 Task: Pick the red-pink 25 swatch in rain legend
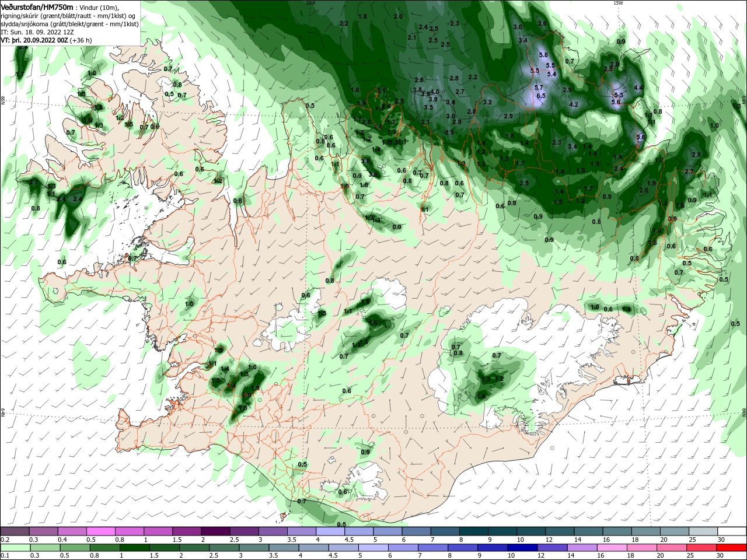tap(702, 548)
